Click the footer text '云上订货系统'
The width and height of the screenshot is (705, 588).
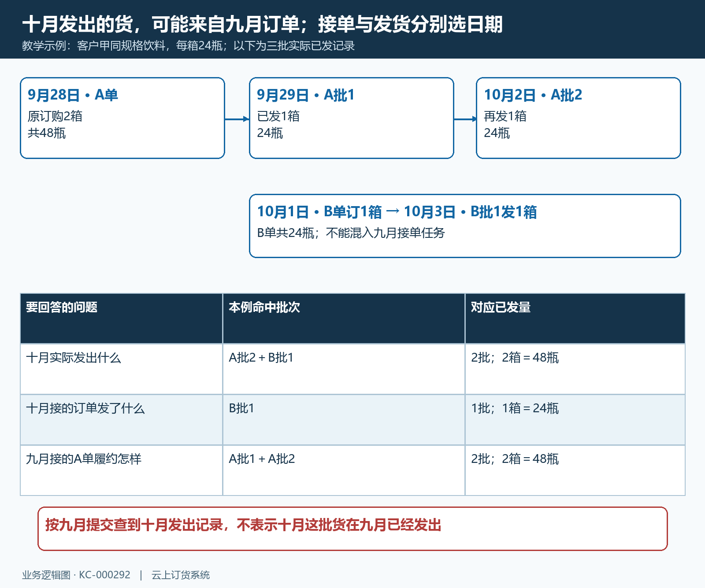181,575
